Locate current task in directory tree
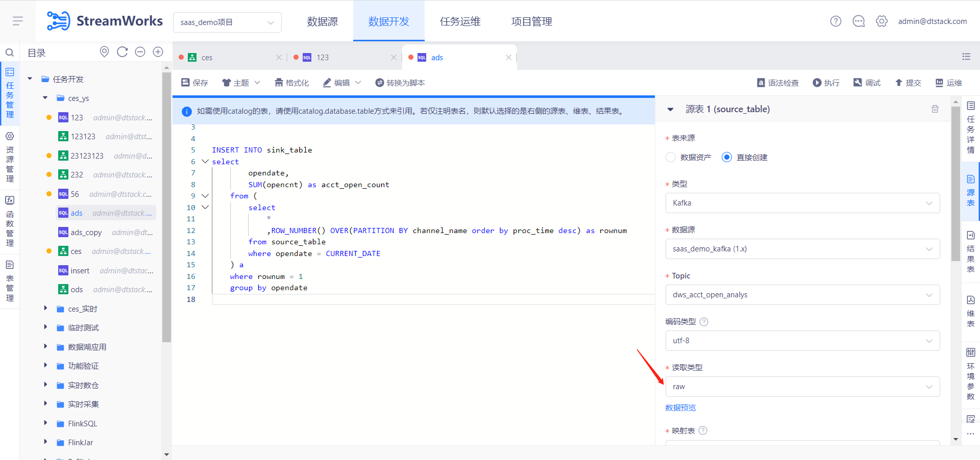The width and height of the screenshot is (980, 460). [104, 52]
